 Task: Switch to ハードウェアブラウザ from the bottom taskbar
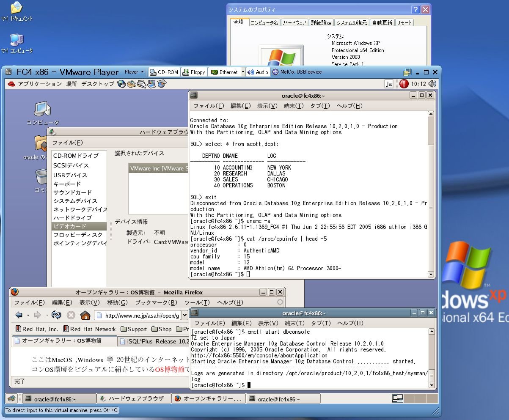134,399
